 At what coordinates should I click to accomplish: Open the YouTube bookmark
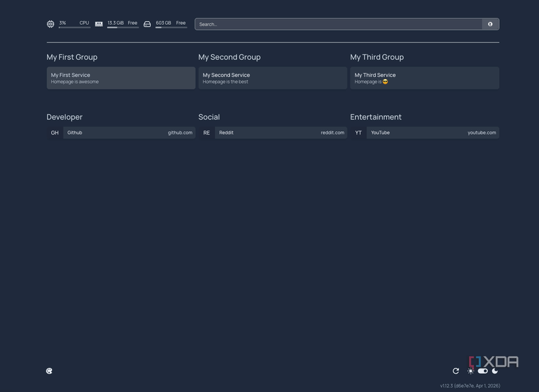[x=425, y=133]
